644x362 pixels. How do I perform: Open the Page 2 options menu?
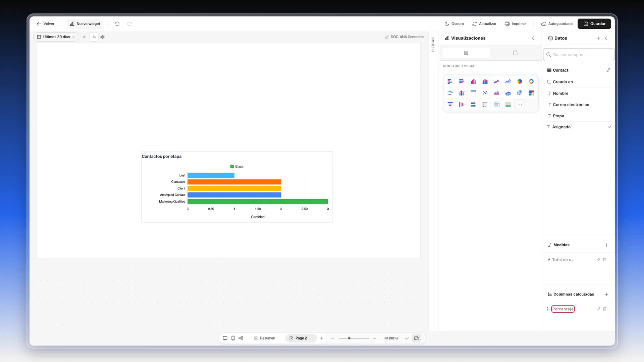[x=312, y=338]
